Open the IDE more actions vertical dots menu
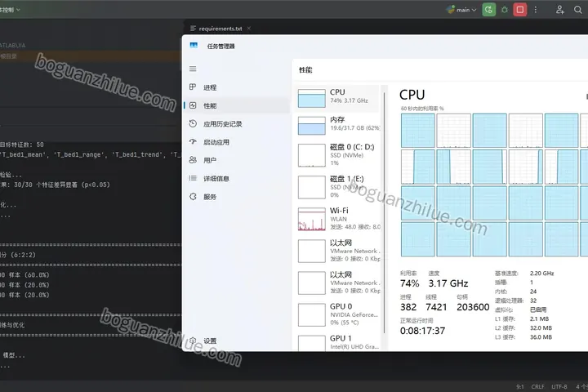The height and width of the screenshot is (392, 588). coord(536,10)
